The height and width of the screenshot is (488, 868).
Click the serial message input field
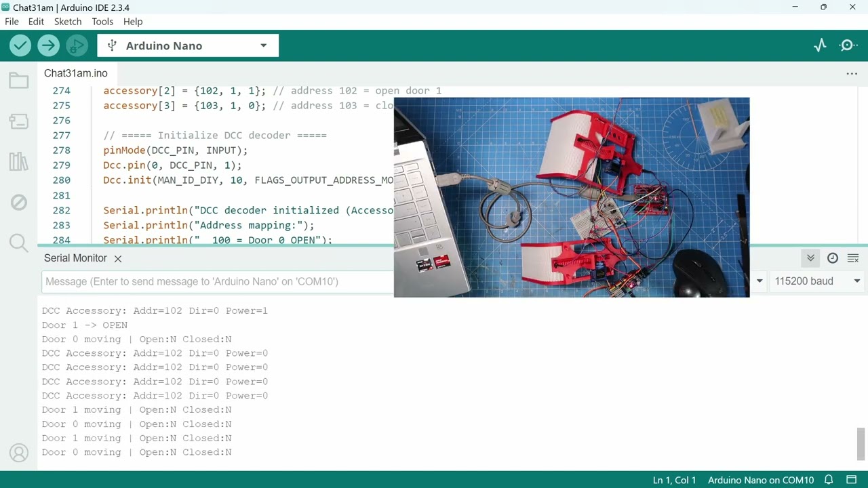(x=218, y=281)
